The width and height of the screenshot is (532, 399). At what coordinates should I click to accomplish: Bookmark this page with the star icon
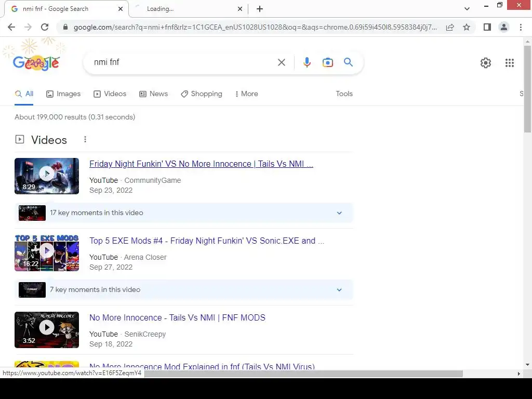coord(467,27)
